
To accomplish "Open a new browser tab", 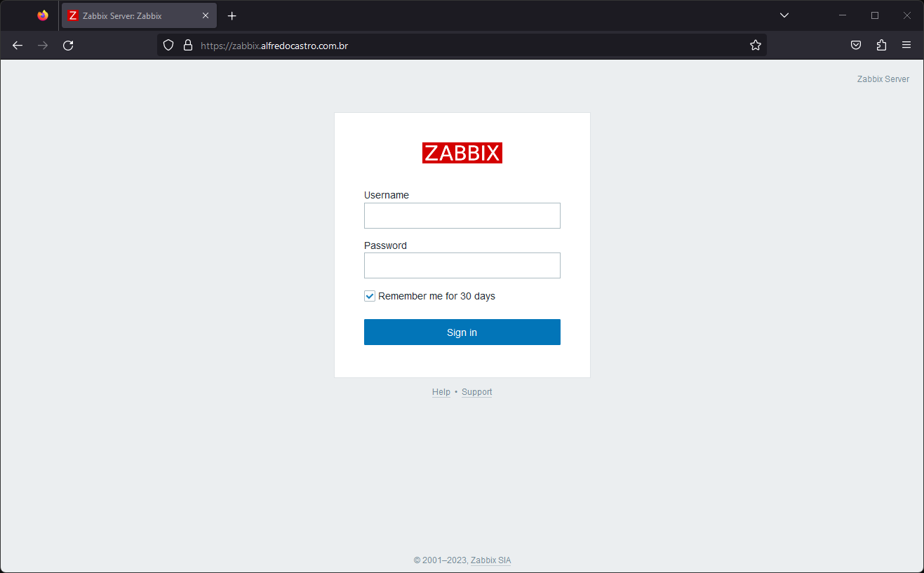I will coord(232,15).
